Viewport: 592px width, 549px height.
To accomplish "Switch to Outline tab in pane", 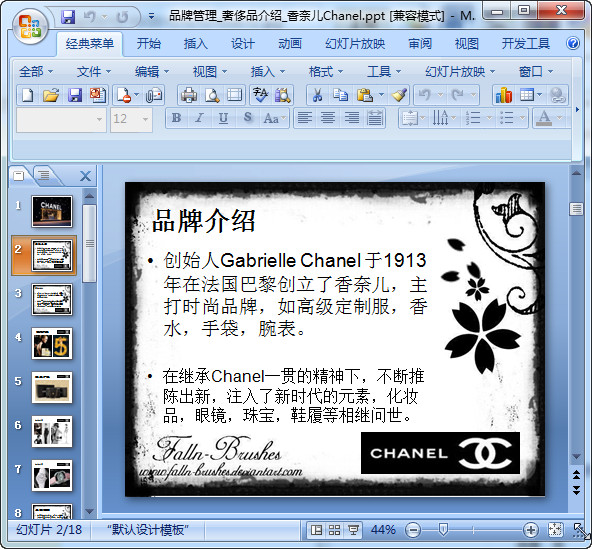I will pyautogui.click(x=44, y=175).
